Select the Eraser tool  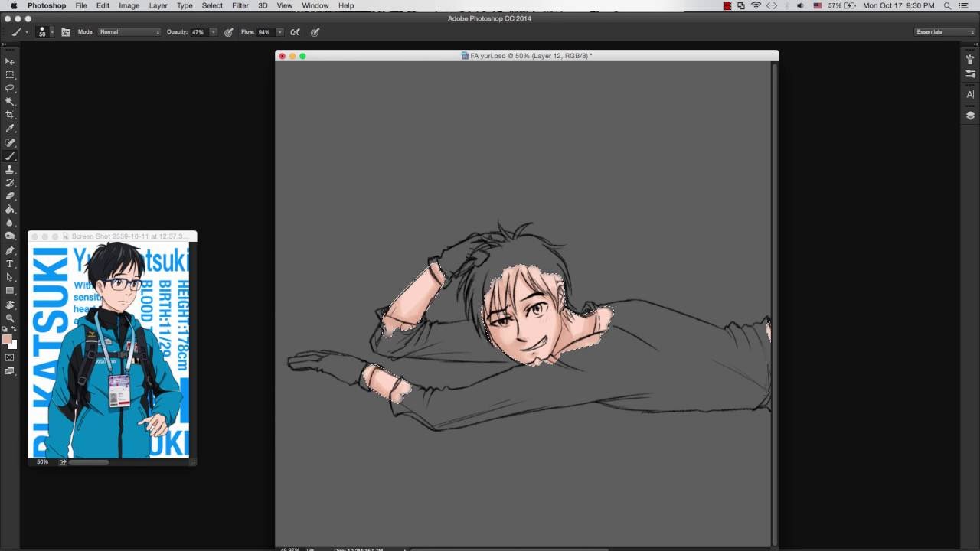pyautogui.click(x=10, y=196)
